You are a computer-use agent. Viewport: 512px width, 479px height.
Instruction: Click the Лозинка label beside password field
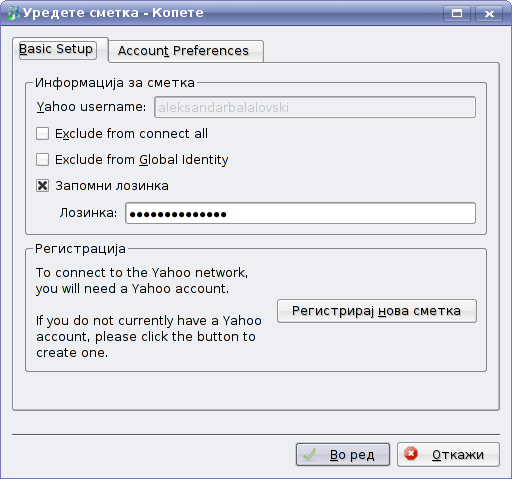pyautogui.click(x=88, y=213)
